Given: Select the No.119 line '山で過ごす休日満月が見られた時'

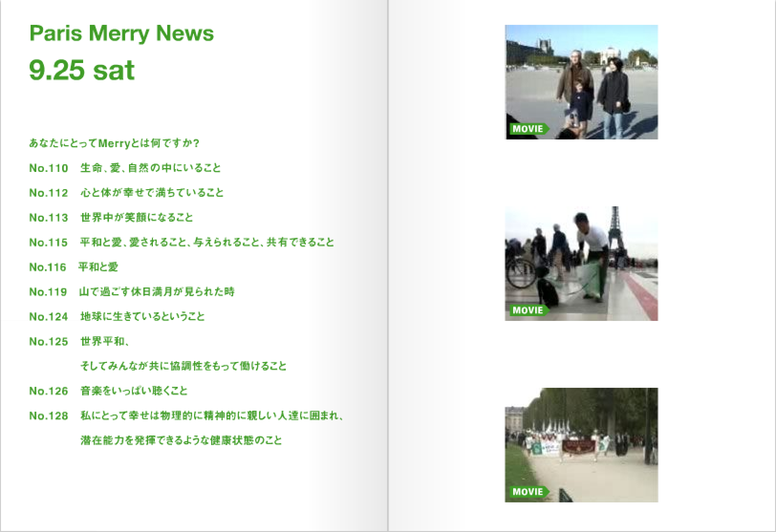Looking at the screenshot, I should click(x=132, y=292).
